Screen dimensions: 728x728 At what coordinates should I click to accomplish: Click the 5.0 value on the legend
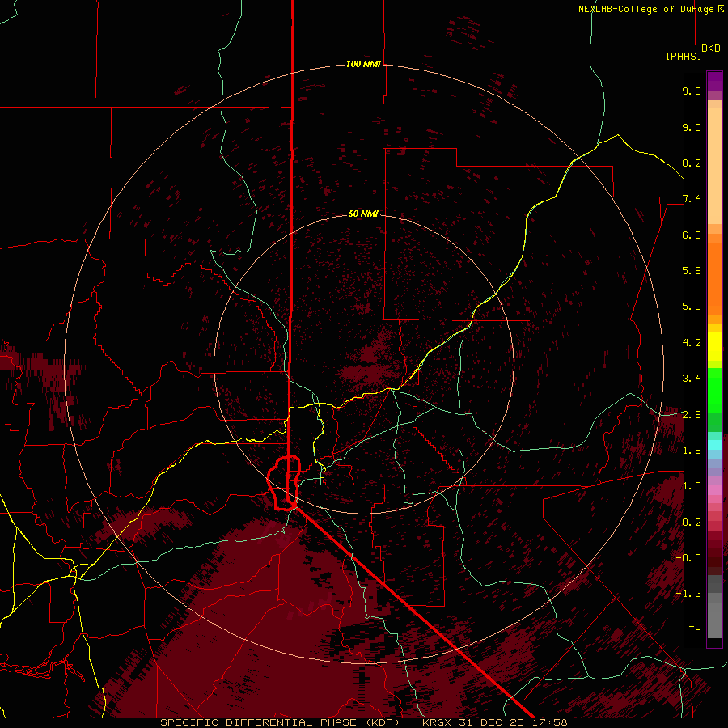click(692, 307)
